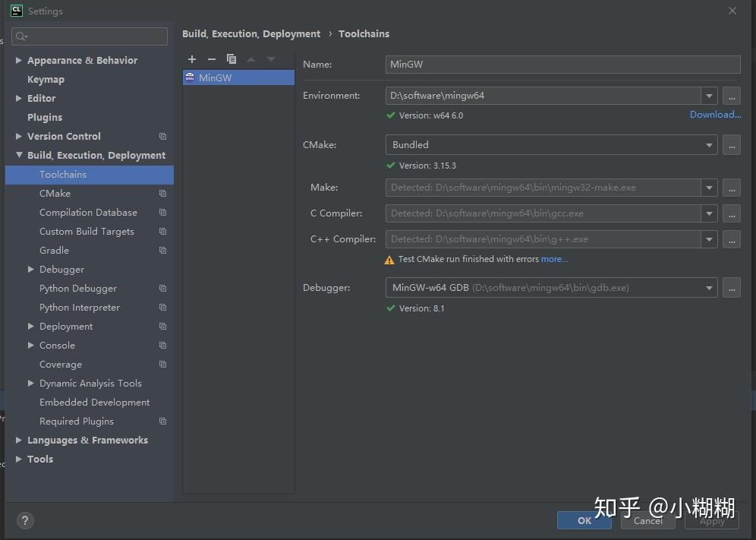Select CMake in the settings tree
The image size is (756, 540).
click(55, 193)
